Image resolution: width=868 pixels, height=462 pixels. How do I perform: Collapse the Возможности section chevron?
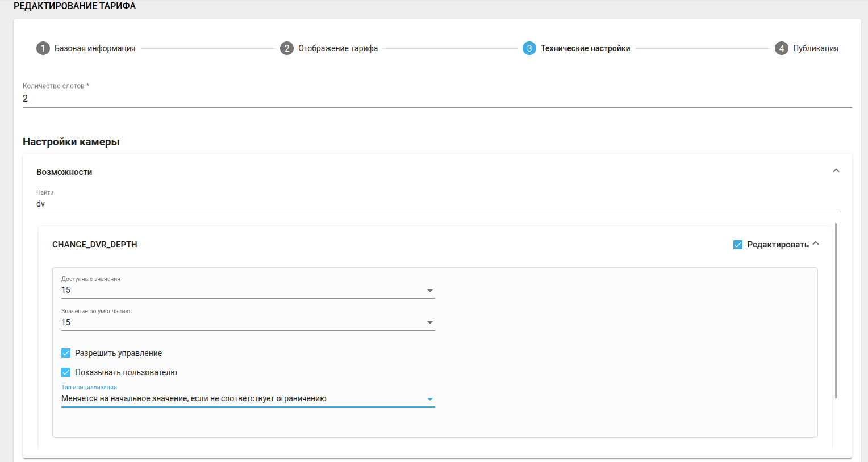point(836,171)
